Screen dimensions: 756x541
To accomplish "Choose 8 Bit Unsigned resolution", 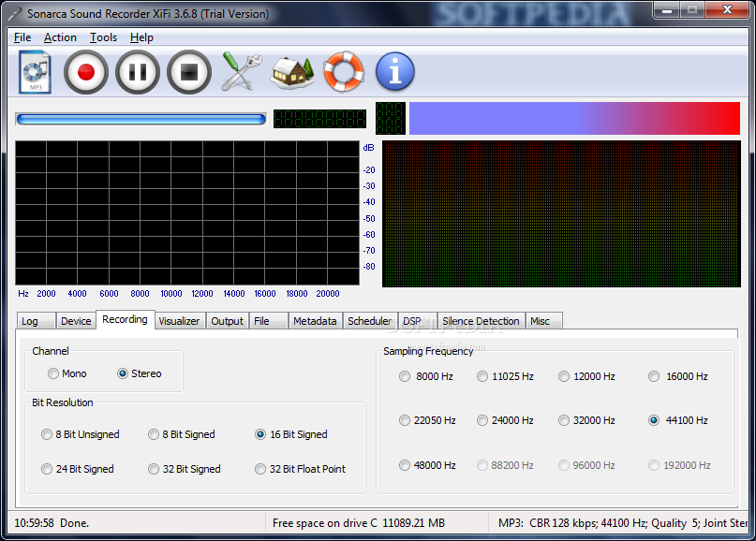I will point(80,434).
